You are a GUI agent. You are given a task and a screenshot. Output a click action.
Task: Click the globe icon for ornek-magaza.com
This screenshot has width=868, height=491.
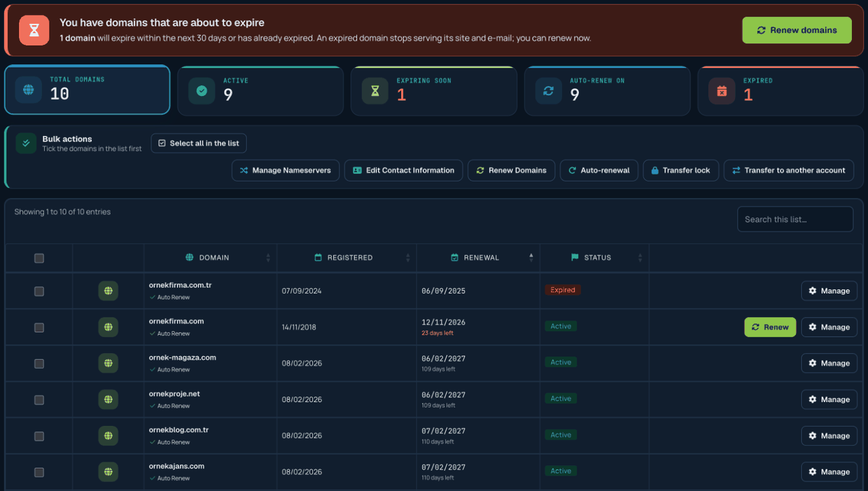click(108, 364)
